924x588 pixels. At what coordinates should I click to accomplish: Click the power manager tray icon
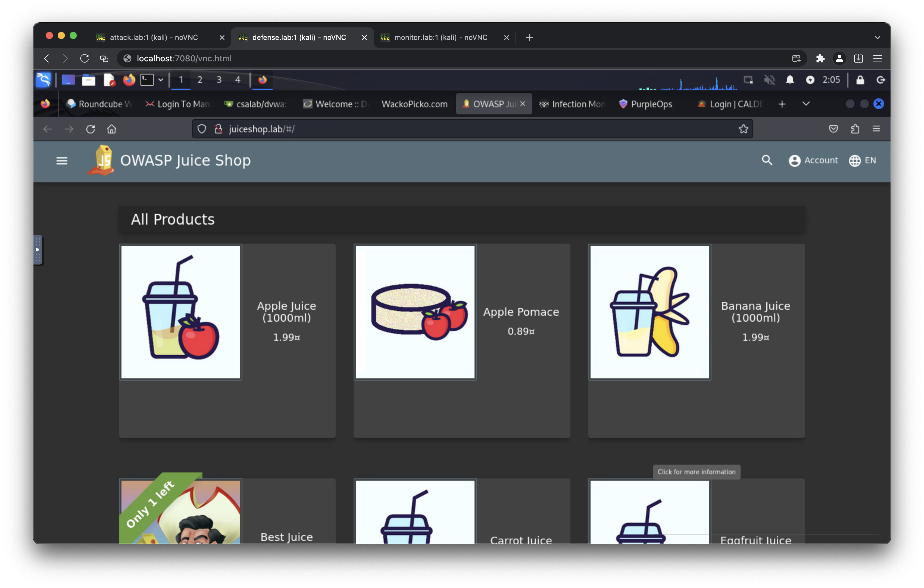click(810, 80)
